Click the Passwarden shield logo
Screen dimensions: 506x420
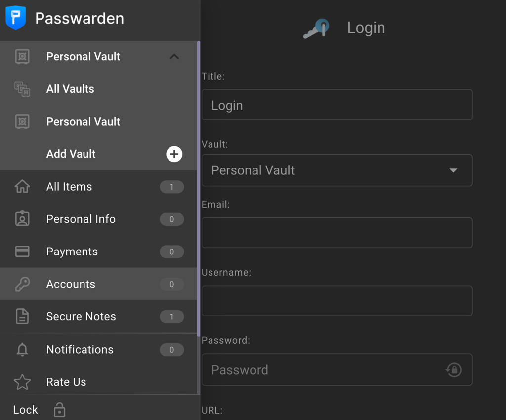point(15,18)
